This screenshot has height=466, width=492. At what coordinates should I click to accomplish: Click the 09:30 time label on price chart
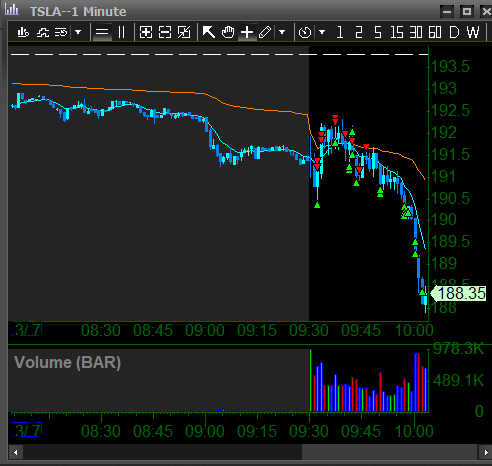click(x=309, y=331)
